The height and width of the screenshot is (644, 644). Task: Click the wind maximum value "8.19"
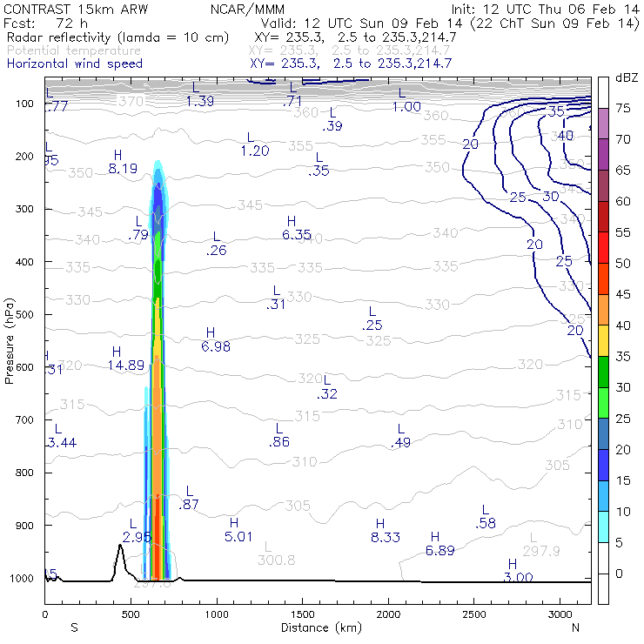(123, 168)
